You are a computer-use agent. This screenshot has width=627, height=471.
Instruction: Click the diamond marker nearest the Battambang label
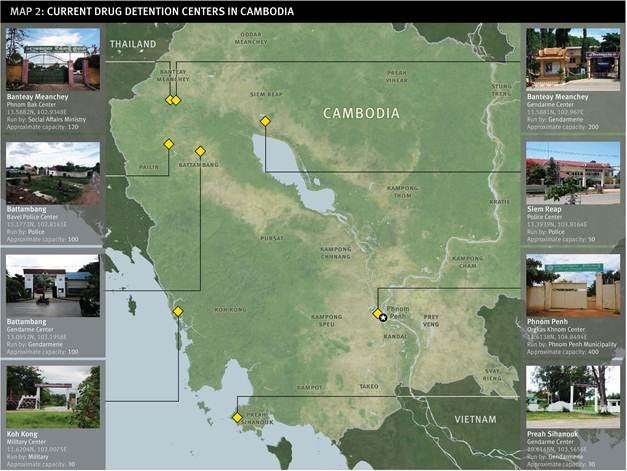200,151
